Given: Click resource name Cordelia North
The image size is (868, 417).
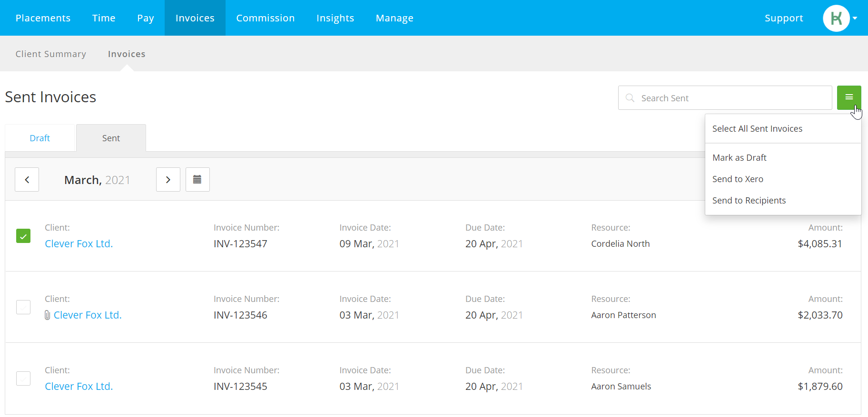Looking at the screenshot, I should point(621,244).
